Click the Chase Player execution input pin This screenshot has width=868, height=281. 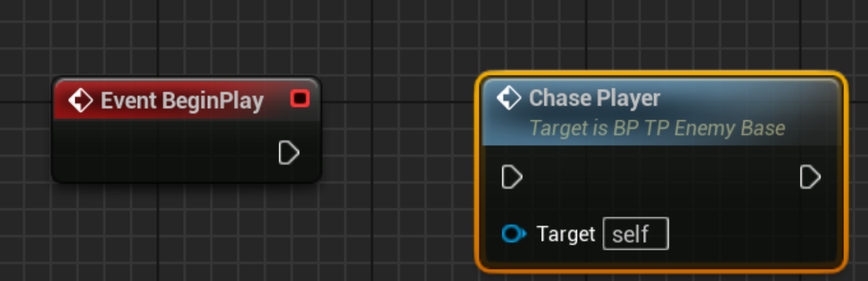(x=512, y=177)
